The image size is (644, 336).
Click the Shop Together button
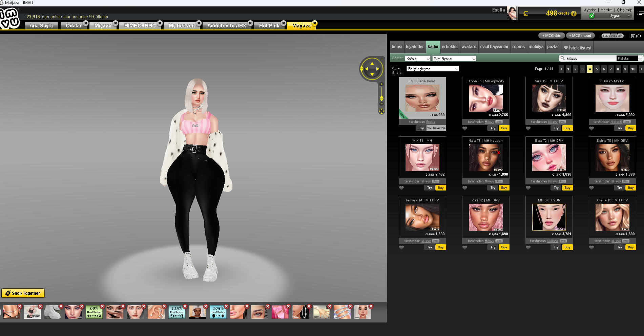[x=23, y=293]
